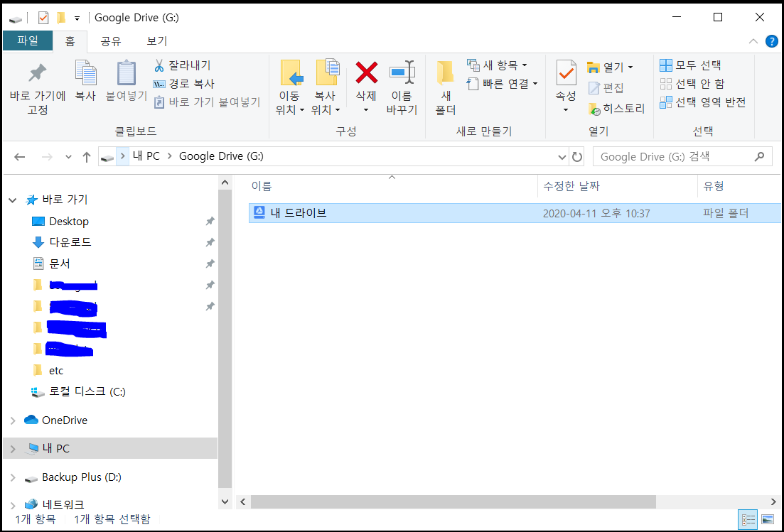Rename item using 이름 바꾸기

[x=402, y=87]
